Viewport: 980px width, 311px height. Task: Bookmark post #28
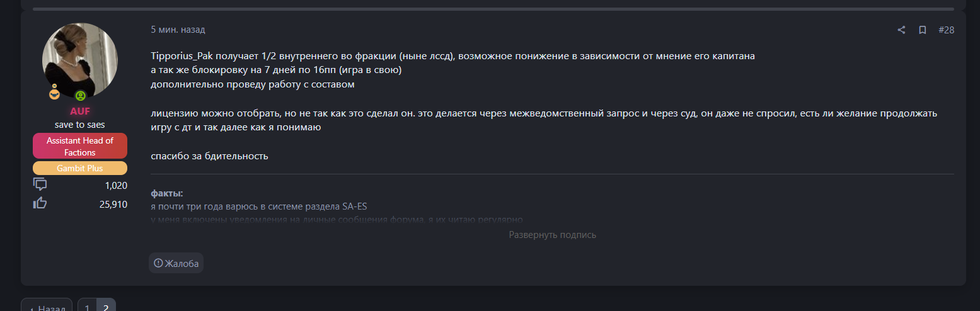[x=922, y=30]
